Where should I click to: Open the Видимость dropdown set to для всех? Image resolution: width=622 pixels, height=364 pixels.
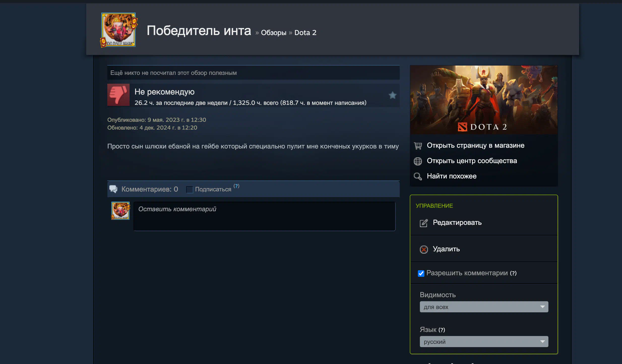pos(484,307)
